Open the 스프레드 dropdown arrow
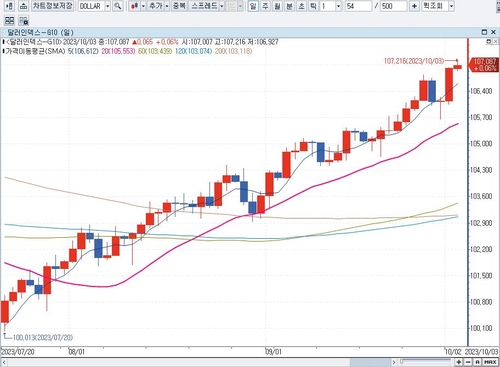This screenshot has width=500, height=367. point(222,6)
